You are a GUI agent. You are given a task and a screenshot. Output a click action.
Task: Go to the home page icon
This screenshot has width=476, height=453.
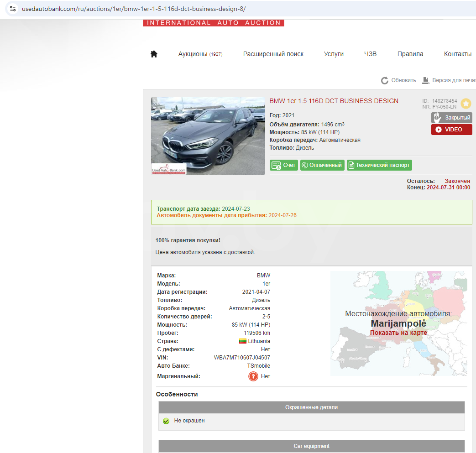click(154, 54)
